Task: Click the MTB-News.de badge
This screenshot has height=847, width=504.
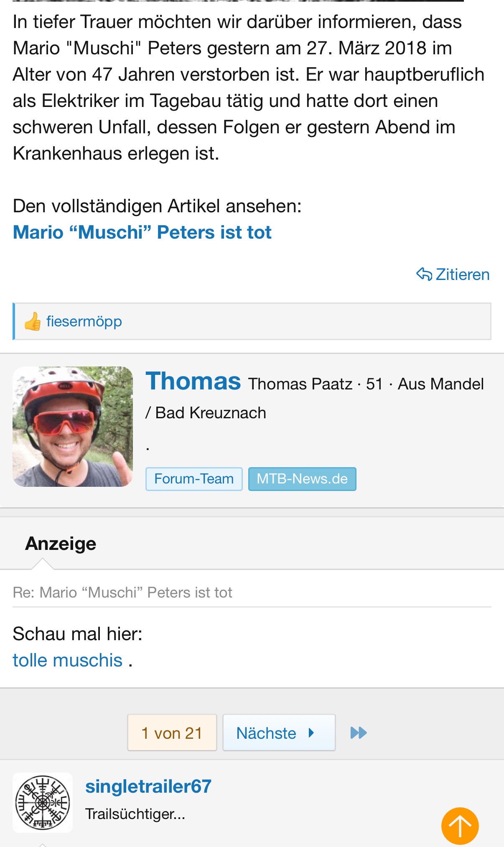Action: (302, 479)
